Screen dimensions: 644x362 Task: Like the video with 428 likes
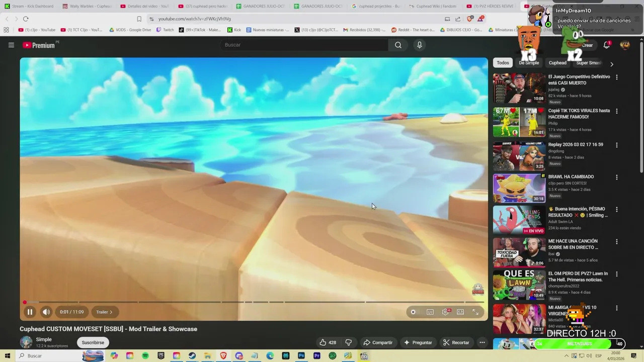328,342
